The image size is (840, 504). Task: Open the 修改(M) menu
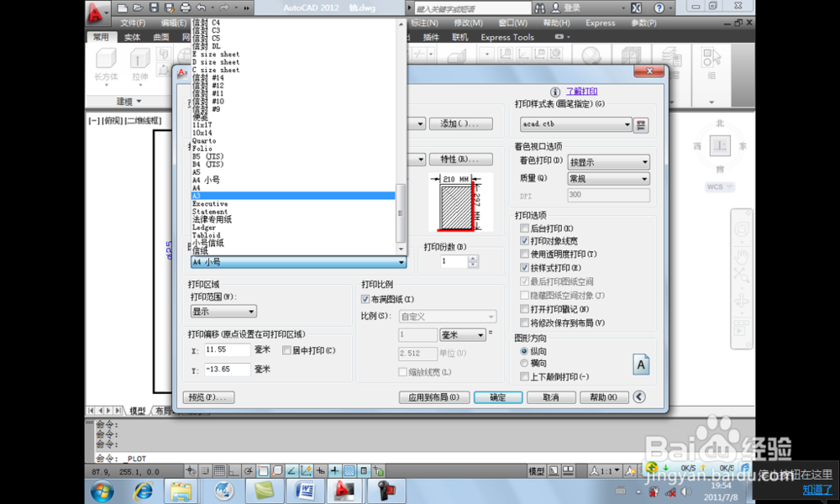coord(468,23)
